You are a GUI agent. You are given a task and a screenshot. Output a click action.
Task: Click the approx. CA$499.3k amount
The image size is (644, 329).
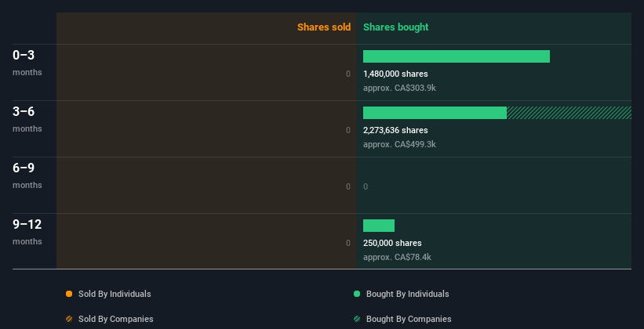coord(399,144)
